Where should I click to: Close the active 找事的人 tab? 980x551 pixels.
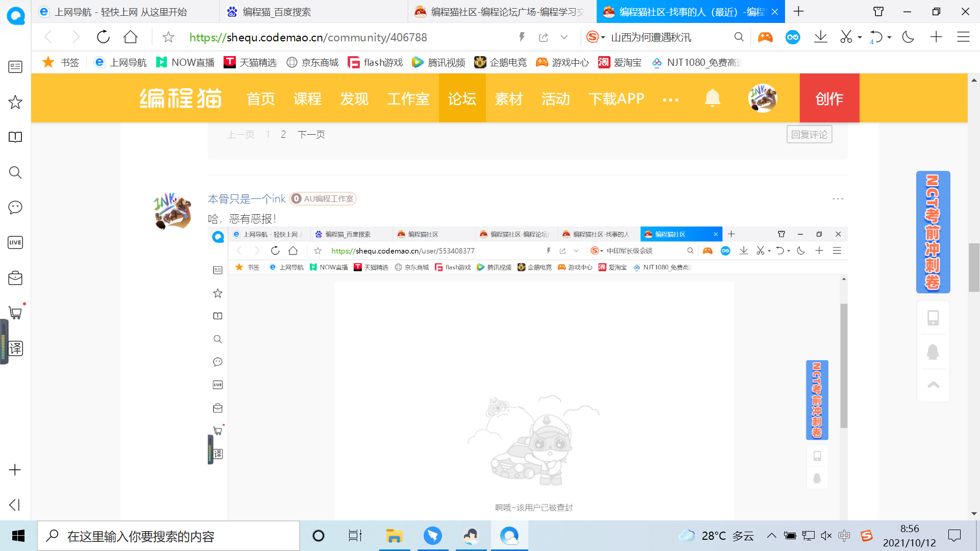775,12
